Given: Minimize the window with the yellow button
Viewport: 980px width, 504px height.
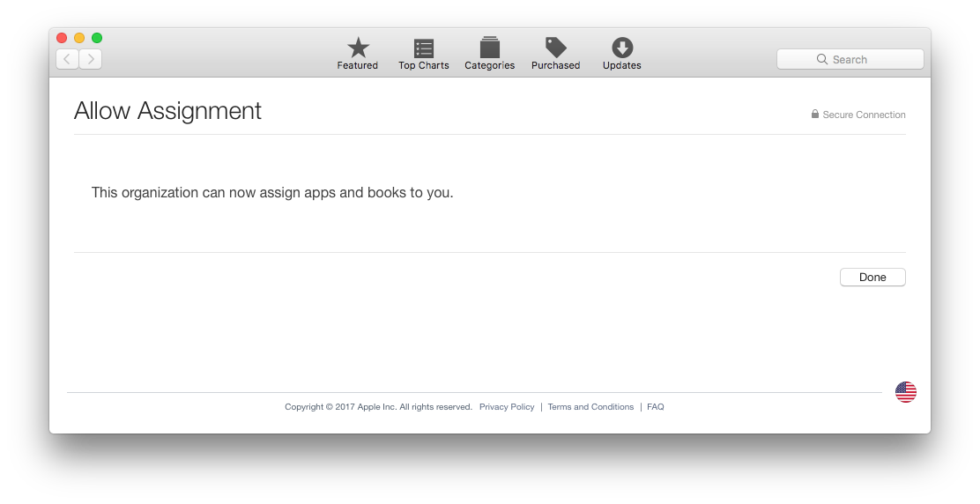Looking at the screenshot, I should click(x=79, y=38).
